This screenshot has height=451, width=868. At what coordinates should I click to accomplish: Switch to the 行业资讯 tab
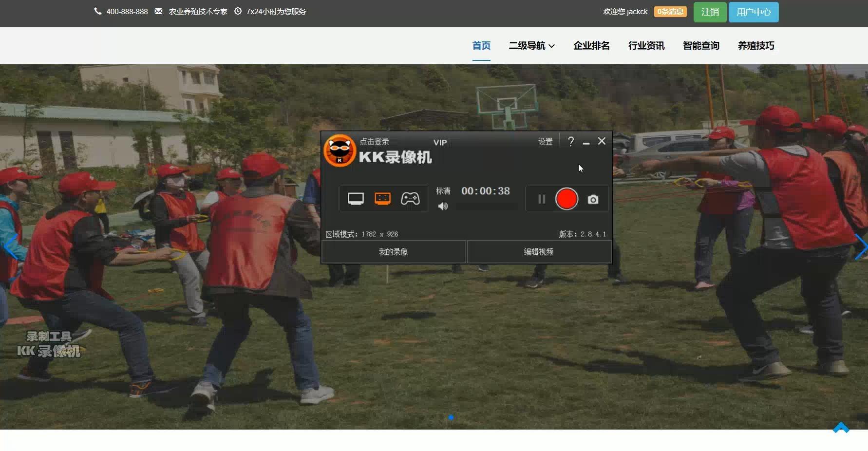pyautogui.click(x=646, y=45)
